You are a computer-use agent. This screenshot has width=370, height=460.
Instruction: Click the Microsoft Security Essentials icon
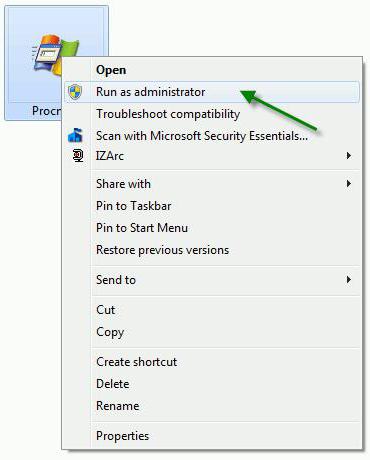(75, 135)
